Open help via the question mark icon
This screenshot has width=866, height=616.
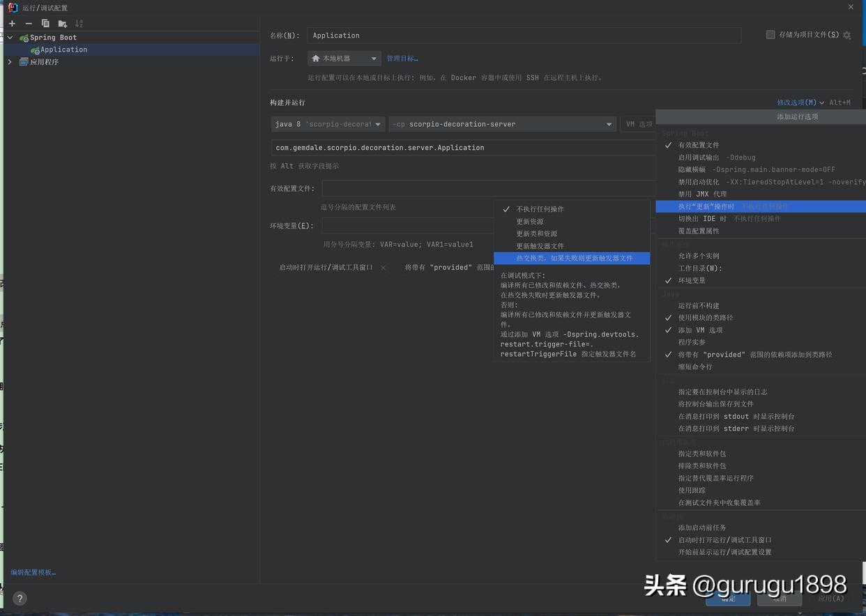pos(20,598)
